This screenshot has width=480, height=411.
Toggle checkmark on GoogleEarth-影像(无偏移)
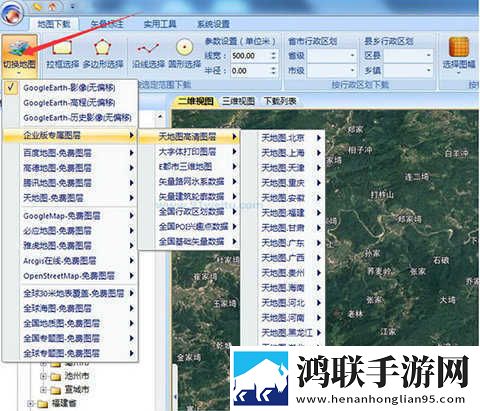pyautogui.click(x=11, y=87)
